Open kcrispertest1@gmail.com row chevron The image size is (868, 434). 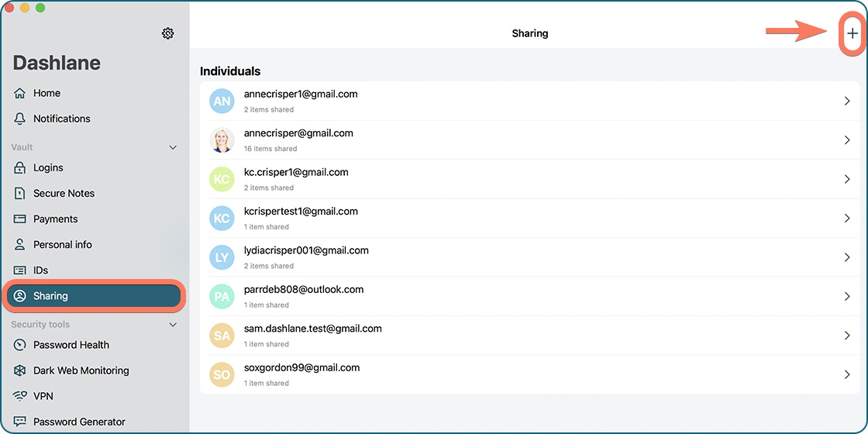point(847,218)
